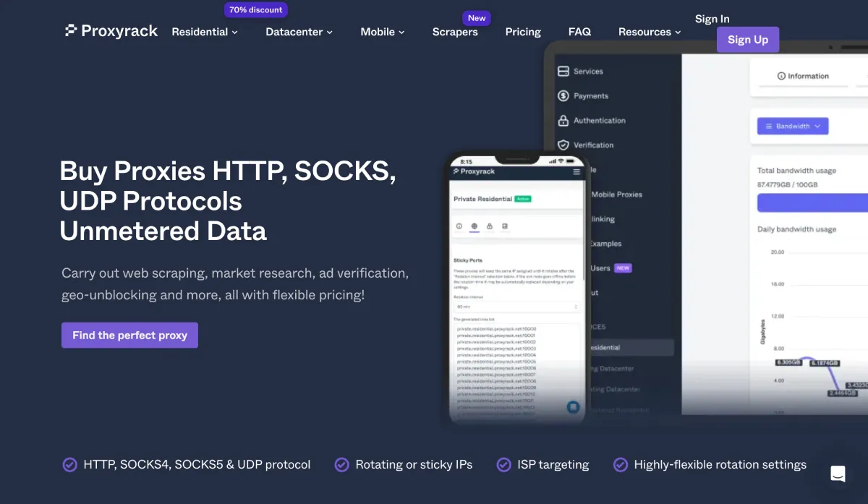The width and height of the screenshot is (868, 504).
Task: Click the Payments dollar icon in sidebar
Action: click(x=563, y=95)
